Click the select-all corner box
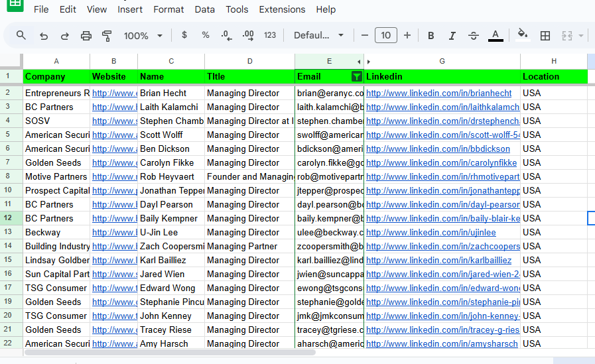595x364 pixels. 11,61
